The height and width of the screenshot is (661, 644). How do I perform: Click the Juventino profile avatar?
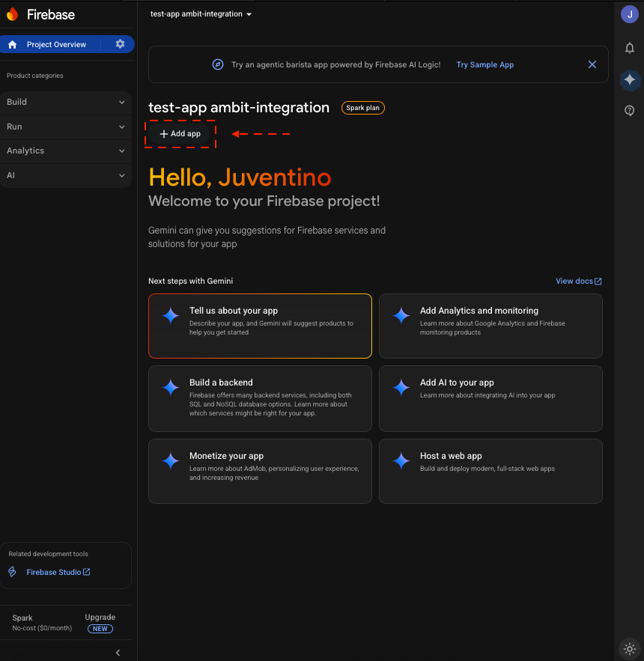629,13
